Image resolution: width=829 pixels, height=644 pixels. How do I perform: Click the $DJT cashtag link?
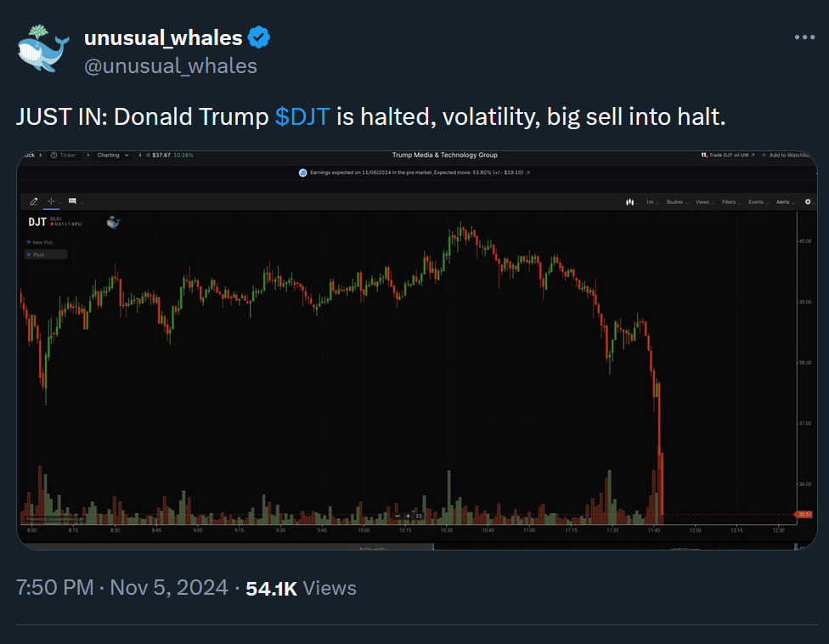[302, 117]
